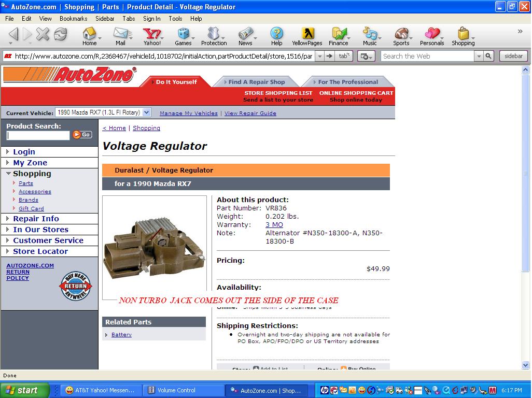
Task: Click the Home toolbar icon
Action: (x=90, y=36)
